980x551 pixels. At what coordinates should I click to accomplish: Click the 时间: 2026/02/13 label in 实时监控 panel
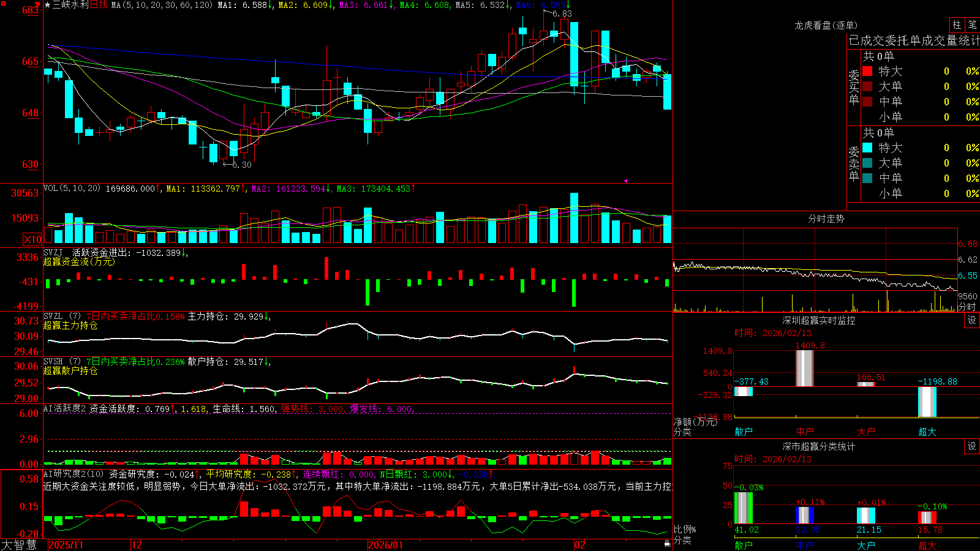click(773, 333)
